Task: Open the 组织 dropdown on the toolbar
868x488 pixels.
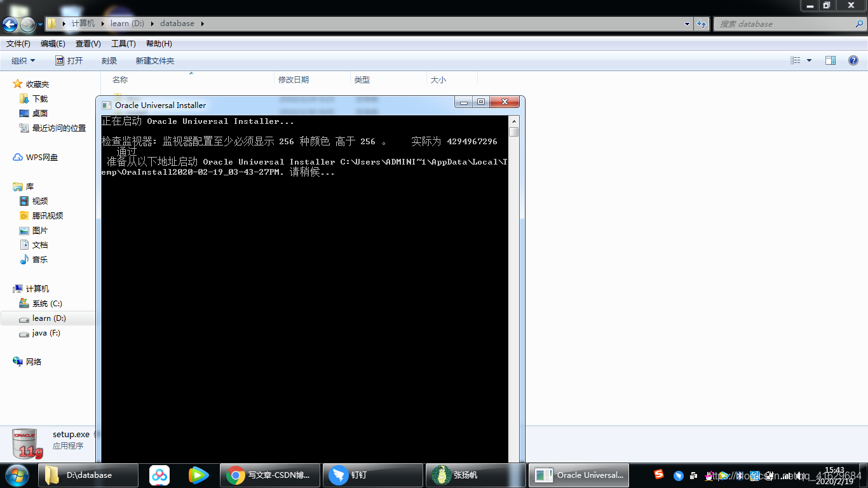Action: click(24, 61)
